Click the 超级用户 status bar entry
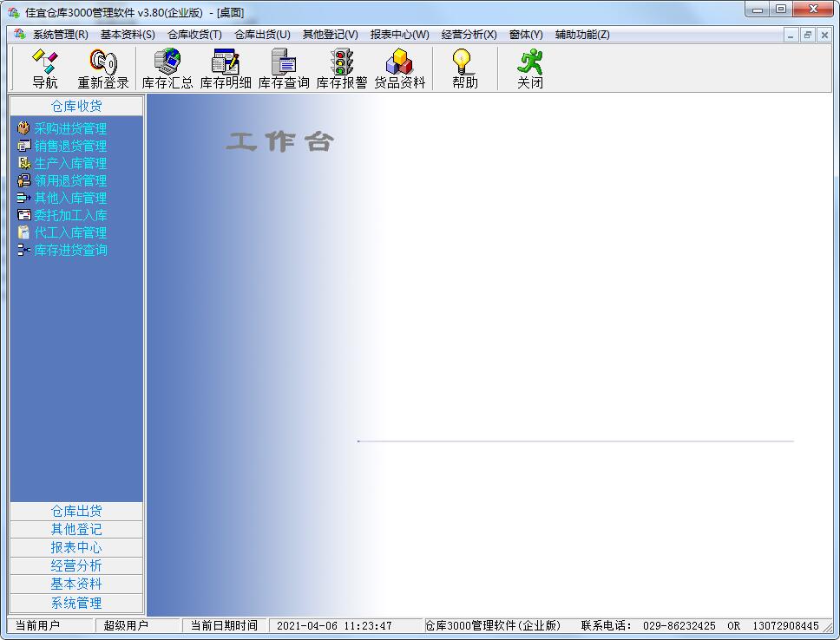Screen dimensions: 840x640 pyautogui.click(x=126, y=625)
